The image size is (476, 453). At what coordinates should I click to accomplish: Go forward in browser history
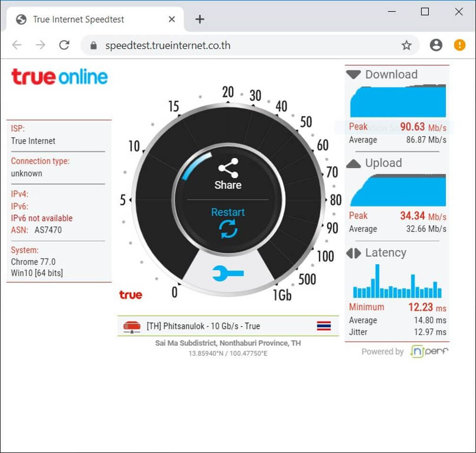(41, 45)
